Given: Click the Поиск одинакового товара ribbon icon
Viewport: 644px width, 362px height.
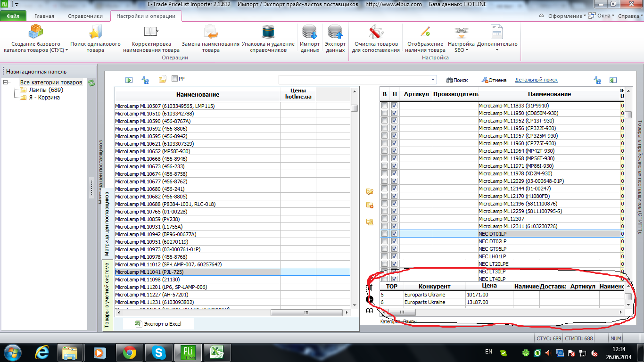Looking at the screenshot, I should pos(95,32).
